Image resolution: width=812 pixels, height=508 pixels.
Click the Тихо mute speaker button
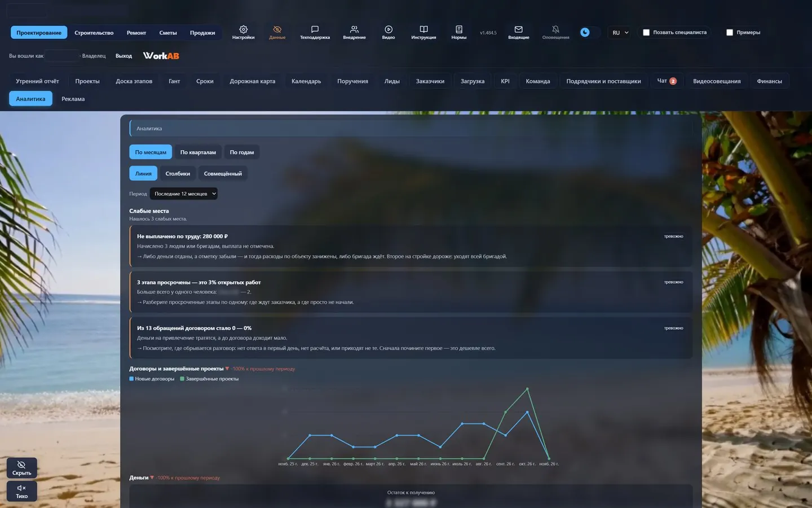pos(22,491)
